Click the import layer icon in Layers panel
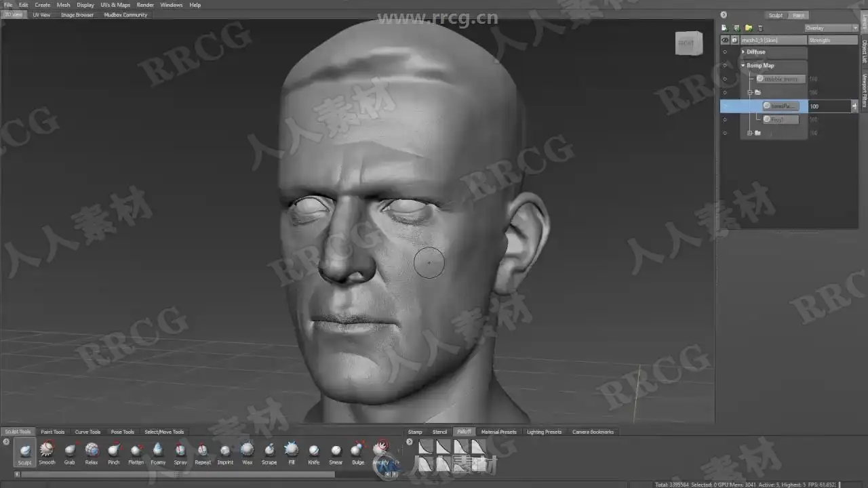 pos(736,28)
